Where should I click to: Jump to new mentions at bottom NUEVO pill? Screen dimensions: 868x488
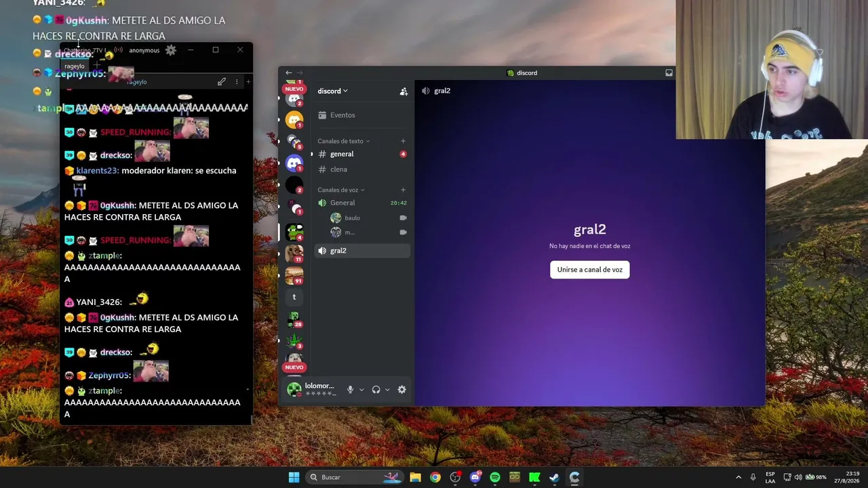click(x=294, y=367)
